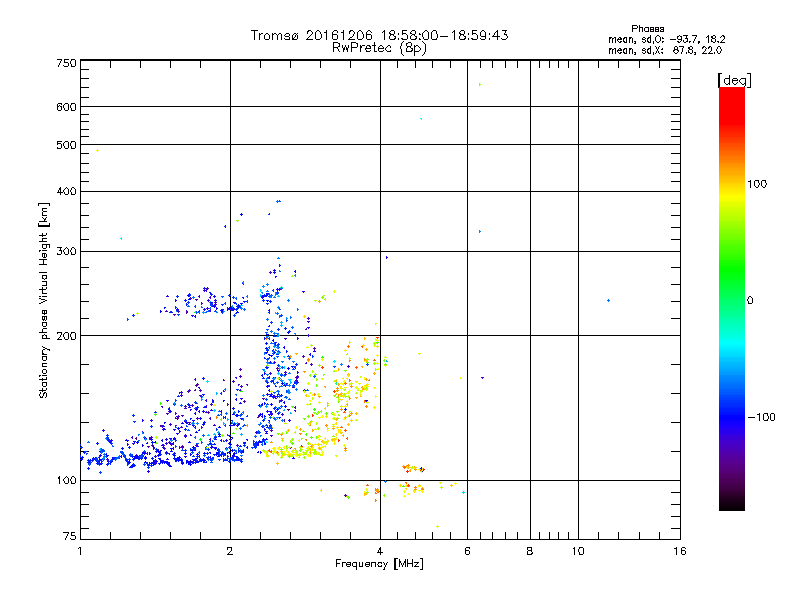800x600 pixels.
Task: Click the y-axis title 'Stationary phase Virtual Height [km]'
Action: [x=44, y=300]
